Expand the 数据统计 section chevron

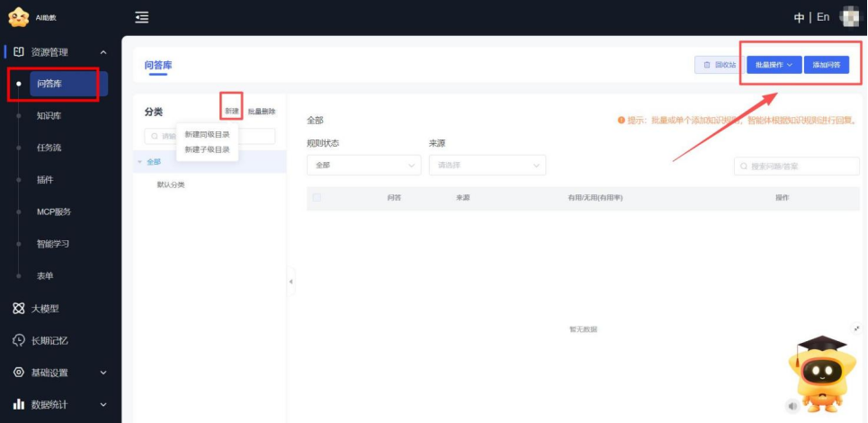coord(103,405)
